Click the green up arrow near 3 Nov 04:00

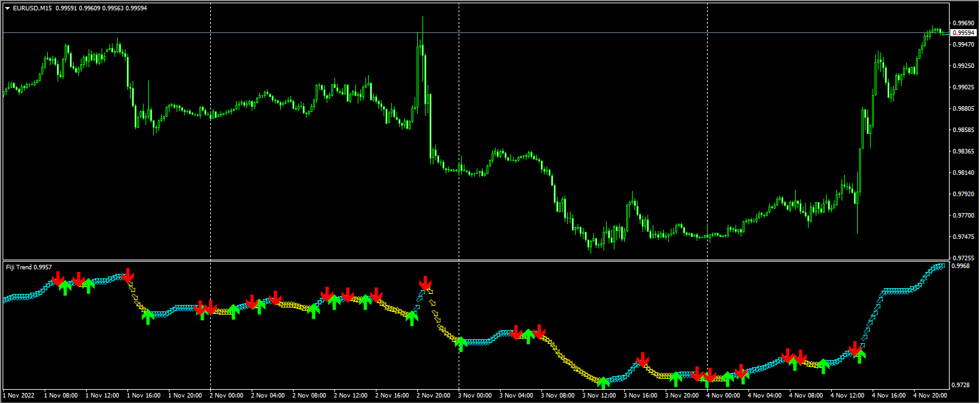pyautogui.click(x=528, y=337)
